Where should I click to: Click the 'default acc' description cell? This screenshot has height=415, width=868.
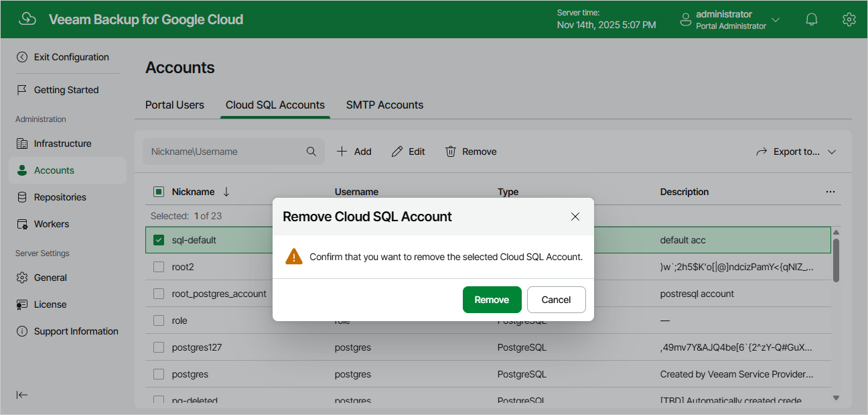[683, 240]
